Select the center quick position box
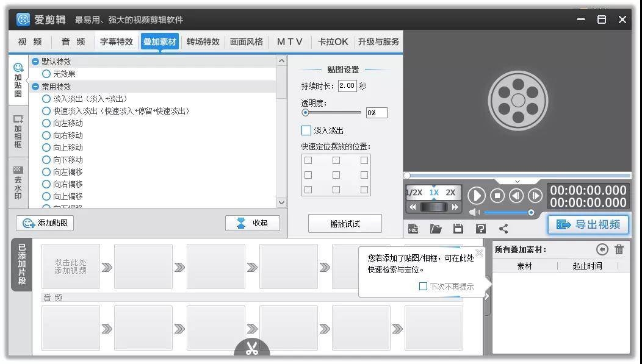The width and height of the screenshot is (642, 364). (336, 175)
